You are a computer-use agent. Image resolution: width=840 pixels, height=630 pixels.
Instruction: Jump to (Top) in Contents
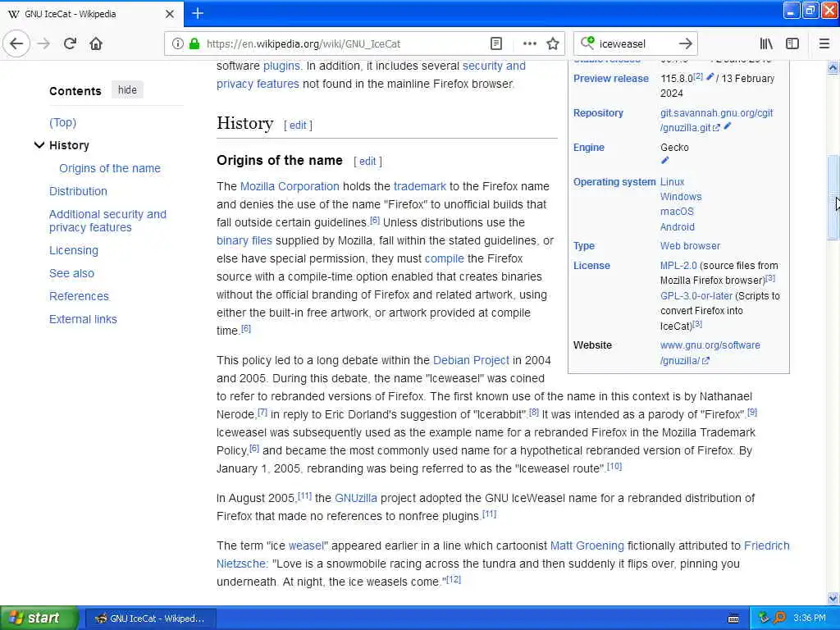pyautogui.click(x=62, y=123)
